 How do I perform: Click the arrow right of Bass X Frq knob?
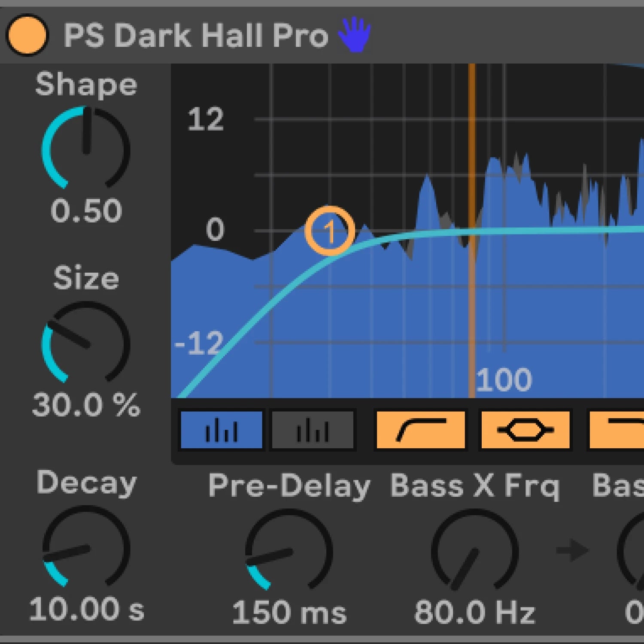(571, 550)
